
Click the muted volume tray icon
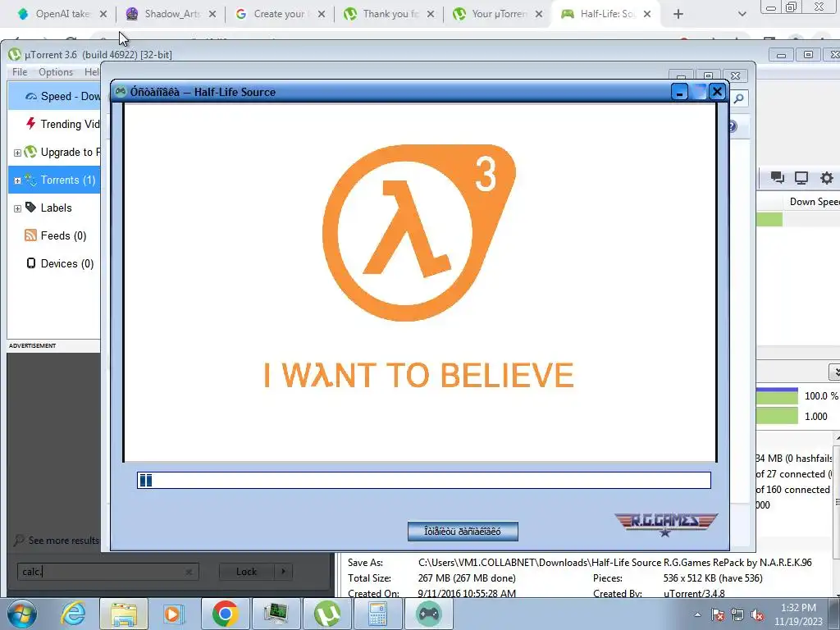point(757,614)
